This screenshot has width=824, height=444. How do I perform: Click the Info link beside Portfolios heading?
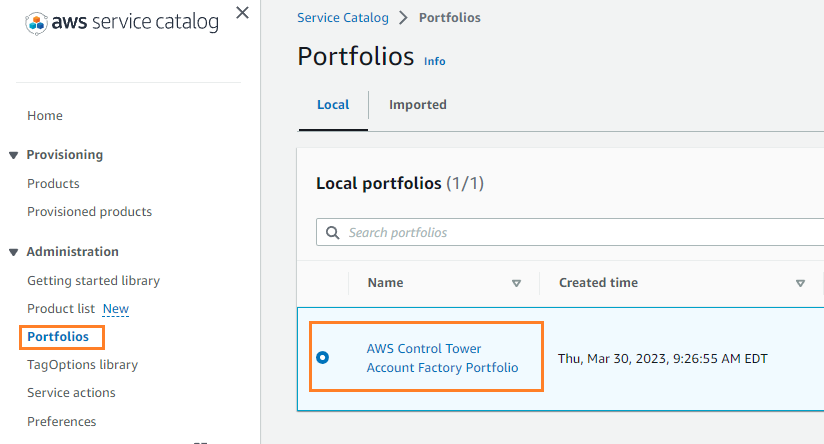(x=435, y=61)
